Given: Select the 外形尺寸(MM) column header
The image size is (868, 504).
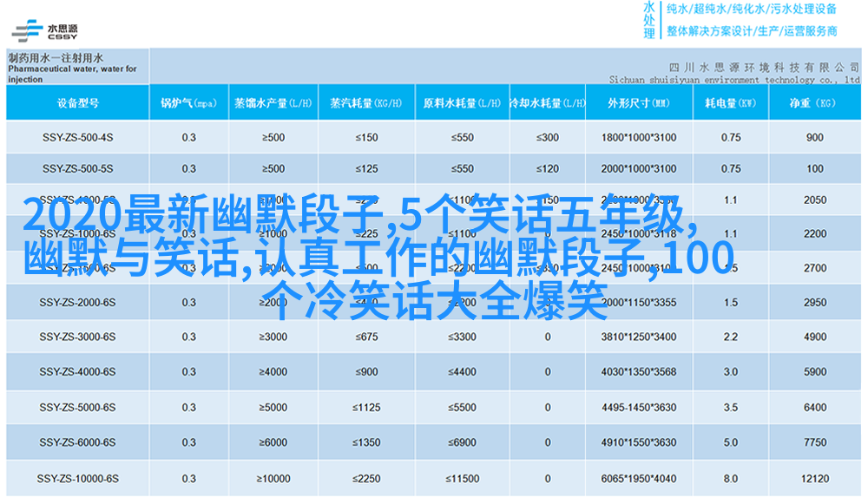Looking at the screenshot, I should [x=638, y=103].
